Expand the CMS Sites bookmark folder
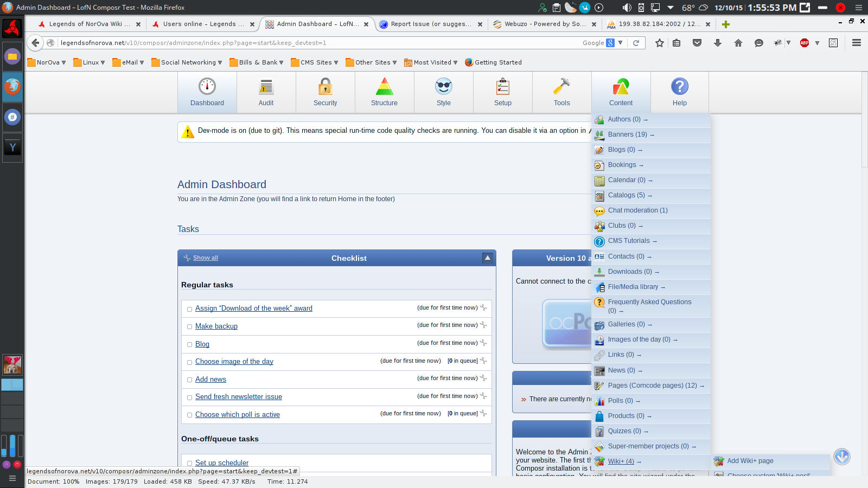The width and height of the screenshot is (868, 488). click(315, 62)
